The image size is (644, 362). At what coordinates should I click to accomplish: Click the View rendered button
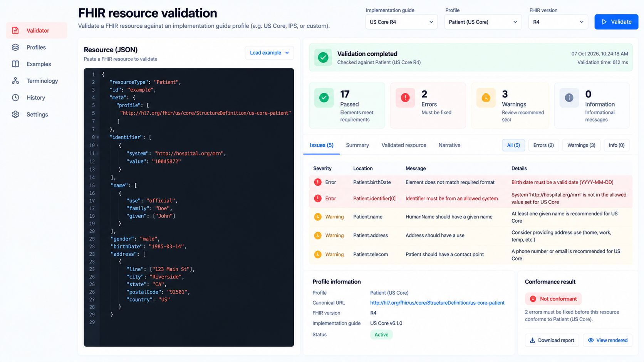607,340
